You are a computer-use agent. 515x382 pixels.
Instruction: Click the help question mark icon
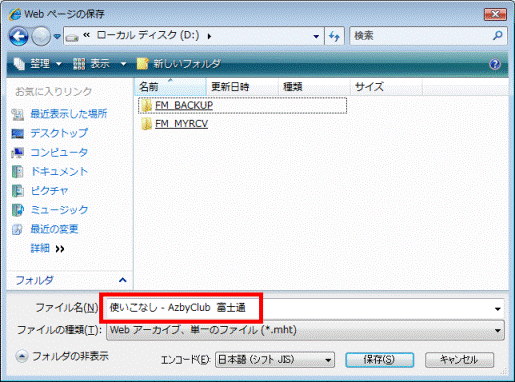click(x=495, y=64)
